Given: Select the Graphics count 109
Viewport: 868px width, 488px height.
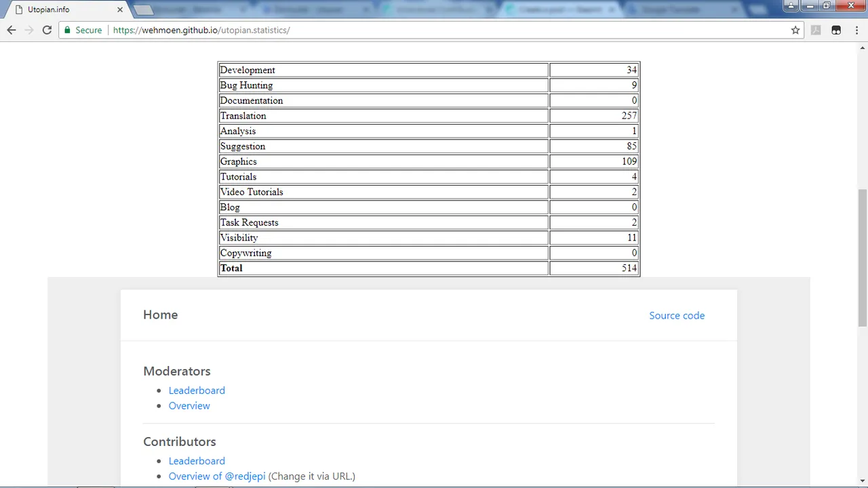Looking at the screenshot, I should coord(629,161).
